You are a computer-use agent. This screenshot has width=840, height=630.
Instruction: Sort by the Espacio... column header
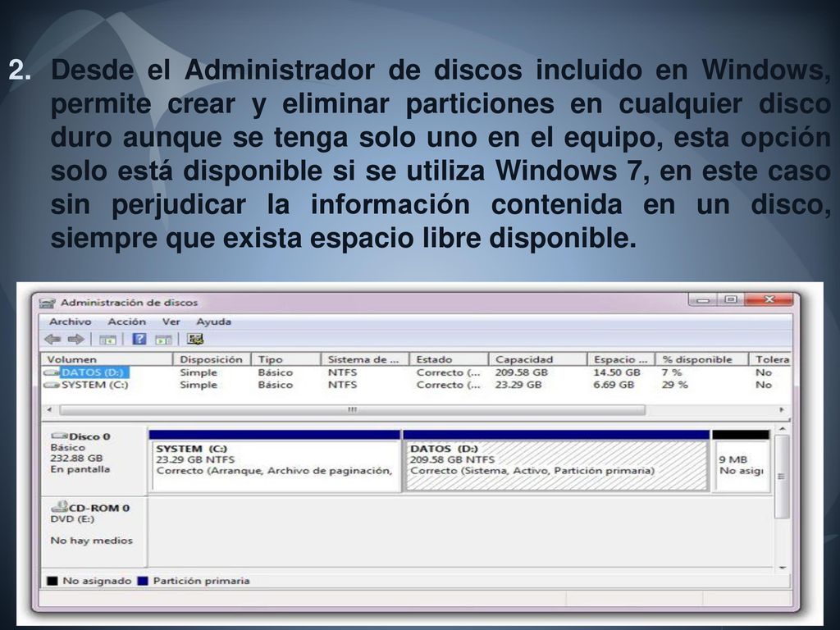click(x=621, y=359)
